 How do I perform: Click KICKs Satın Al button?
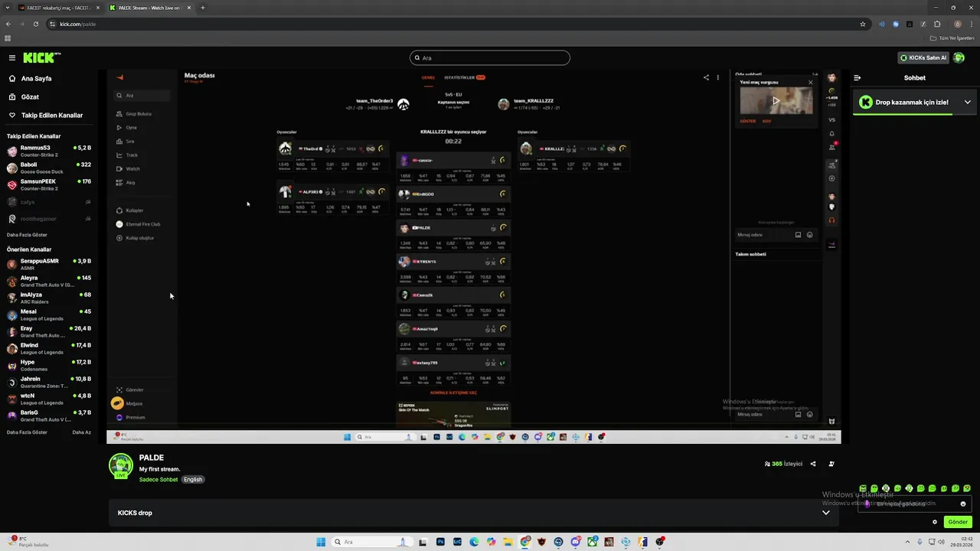(923, 57)
